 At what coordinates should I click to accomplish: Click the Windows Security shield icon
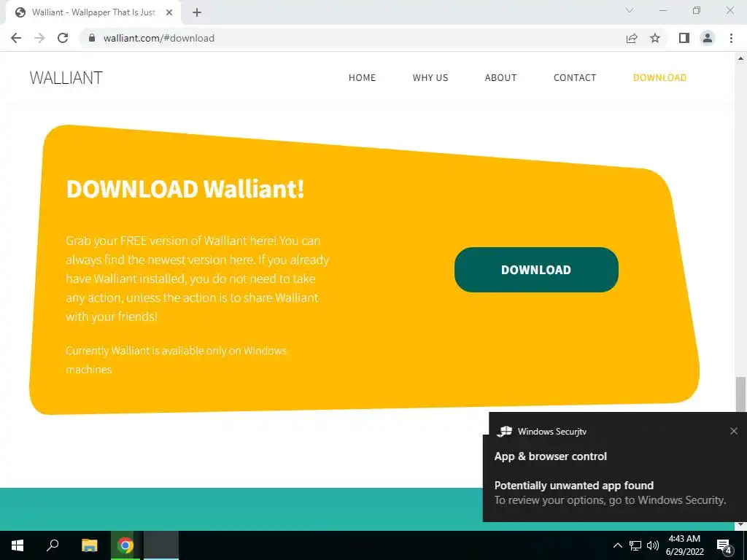[x=504, y=432]
